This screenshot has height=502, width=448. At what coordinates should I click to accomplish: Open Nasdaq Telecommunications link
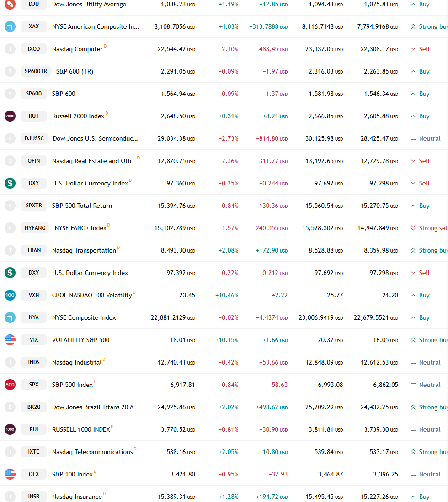[92, 452]
